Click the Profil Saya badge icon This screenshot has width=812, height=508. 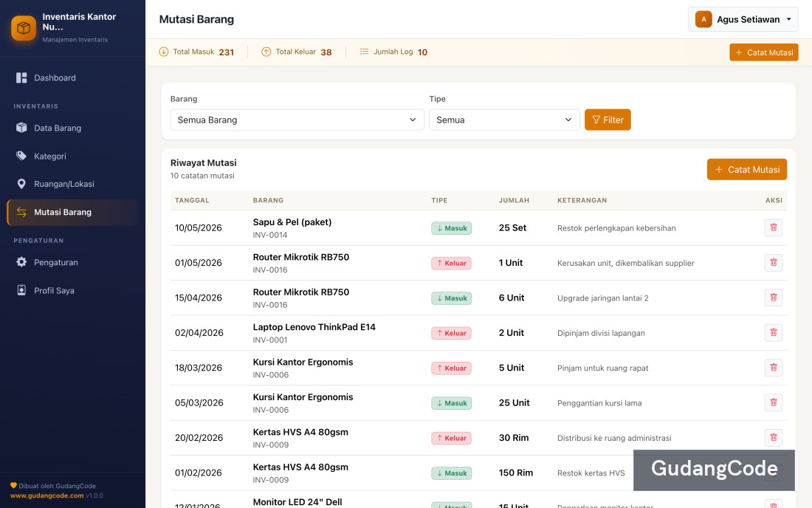click(x=21, y=290)
